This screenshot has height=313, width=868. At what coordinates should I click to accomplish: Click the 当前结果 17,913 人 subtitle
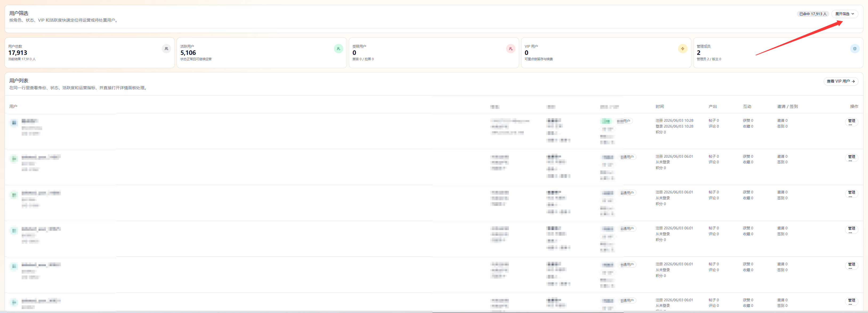pos(22,59)
